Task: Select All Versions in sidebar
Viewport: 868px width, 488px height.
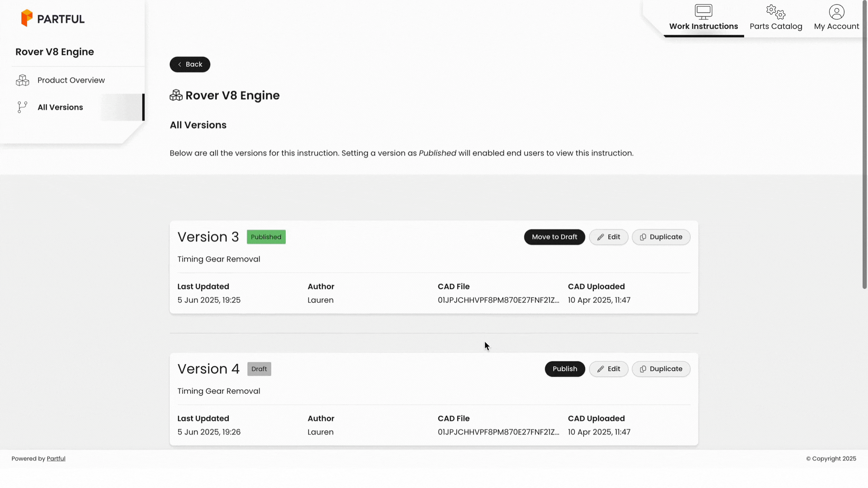Action: tap(60, 107)
